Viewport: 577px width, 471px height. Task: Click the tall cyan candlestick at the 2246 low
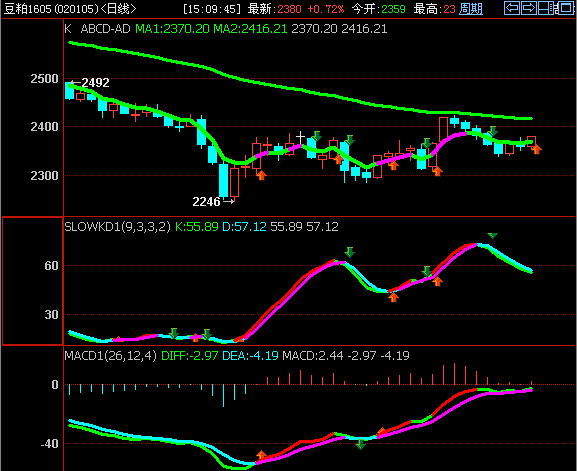pyautogui.click(x=223, y=180)
